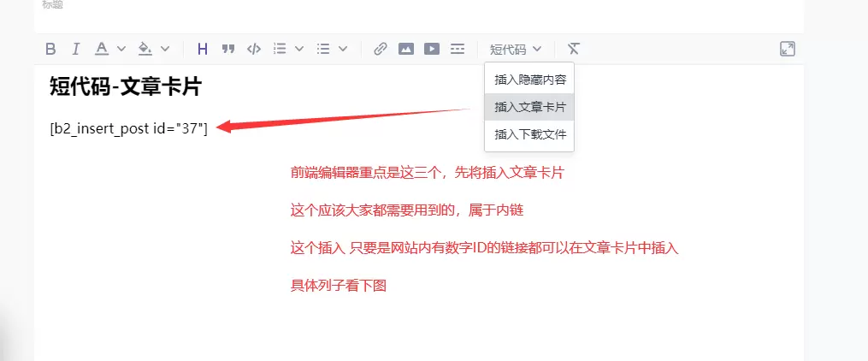The image size is (868, 361).
Task: Select 插入下载文件 menu option
Action: 529,134
